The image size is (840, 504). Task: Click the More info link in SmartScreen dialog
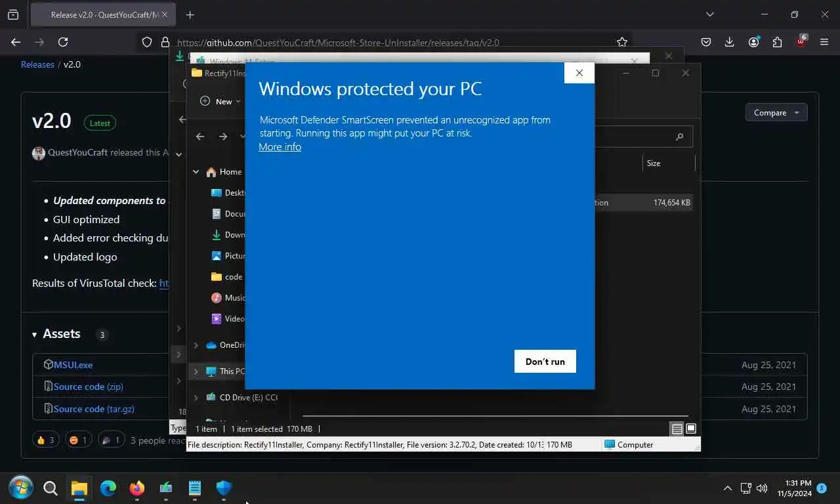coord(280,147)
